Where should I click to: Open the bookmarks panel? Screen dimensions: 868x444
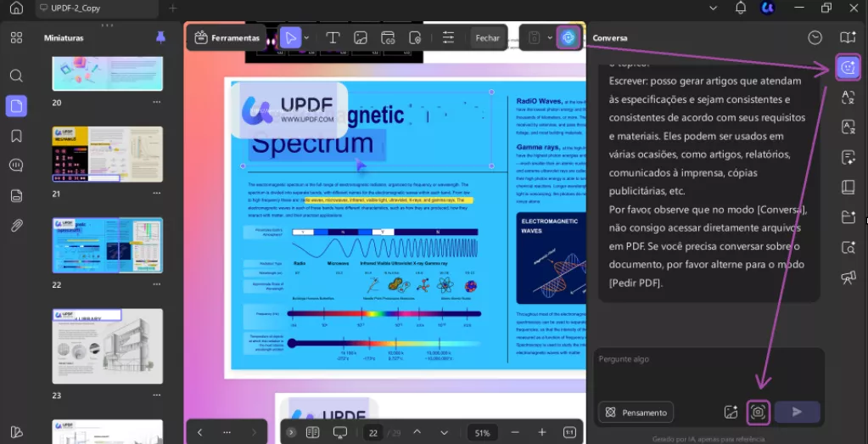(17, 136)
